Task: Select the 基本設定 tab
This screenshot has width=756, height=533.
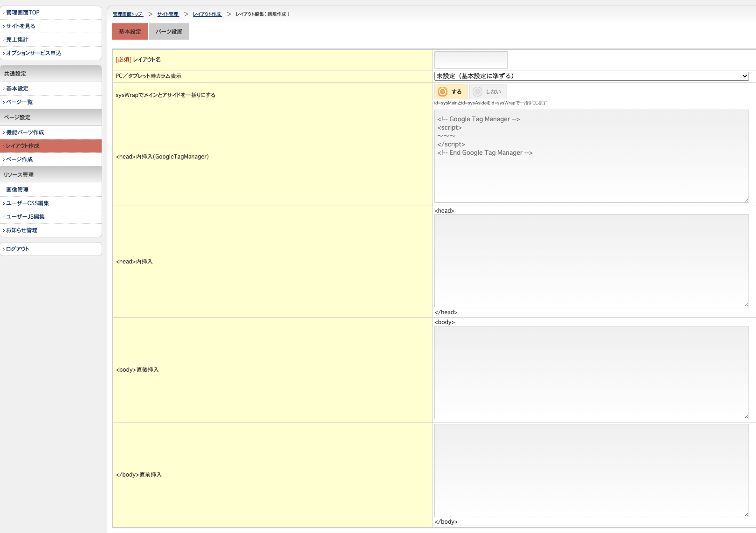Action: pyautogui.click(x=130, y=32)
